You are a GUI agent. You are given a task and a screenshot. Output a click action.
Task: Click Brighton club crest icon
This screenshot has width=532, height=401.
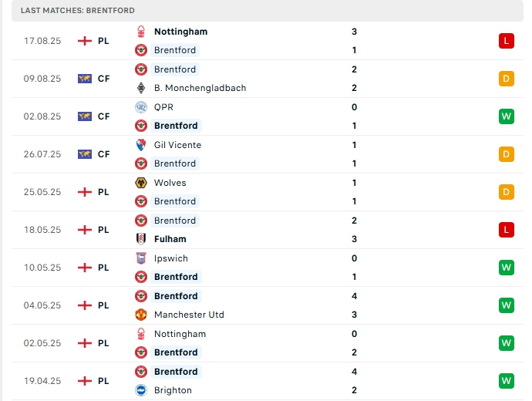(x=141, y=390)
